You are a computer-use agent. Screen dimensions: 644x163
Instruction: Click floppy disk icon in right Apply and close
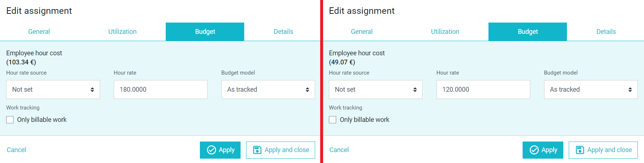(580, 150)
